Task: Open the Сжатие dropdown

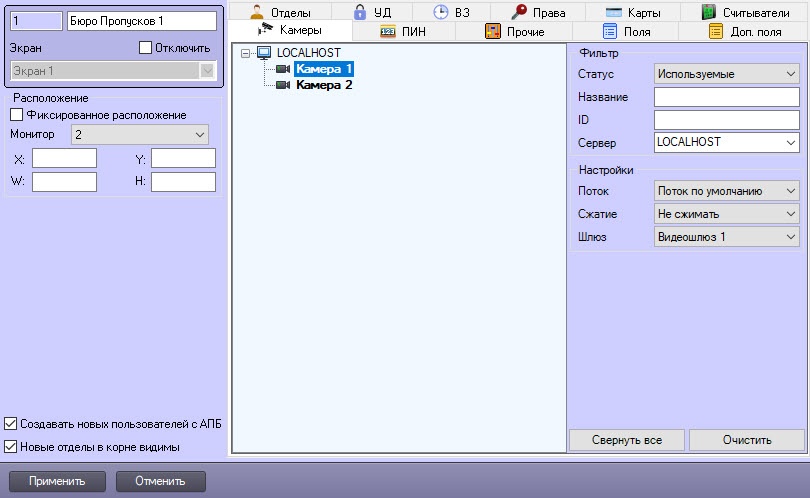Action: pos(726,213)
